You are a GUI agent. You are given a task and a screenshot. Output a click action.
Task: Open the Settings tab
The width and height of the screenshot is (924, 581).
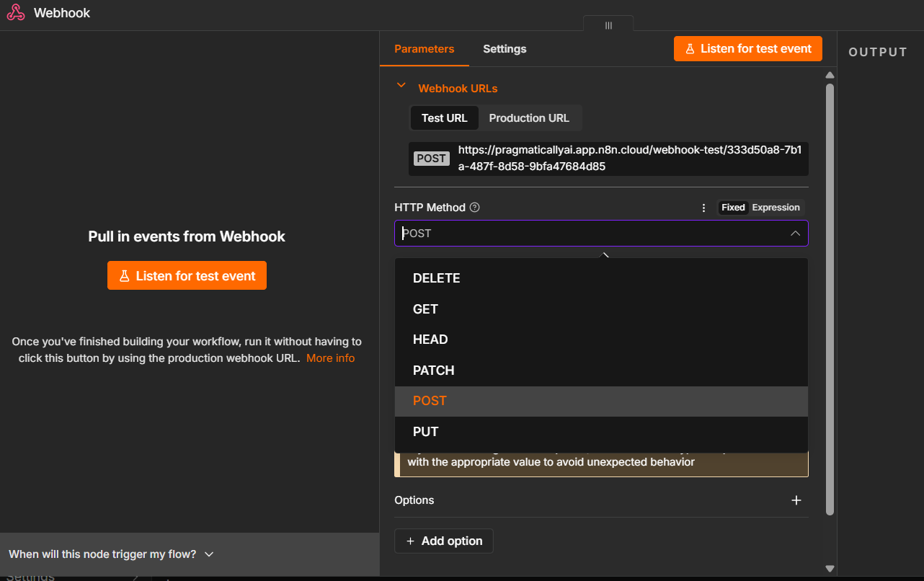[x=505, y=49]
